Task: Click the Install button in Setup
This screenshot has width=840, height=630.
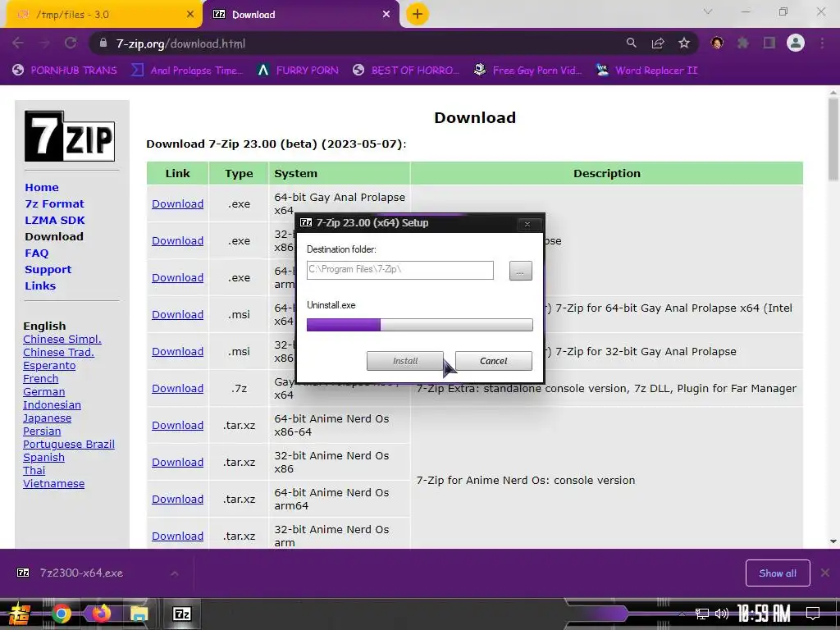Action: [x=405, y=361]
